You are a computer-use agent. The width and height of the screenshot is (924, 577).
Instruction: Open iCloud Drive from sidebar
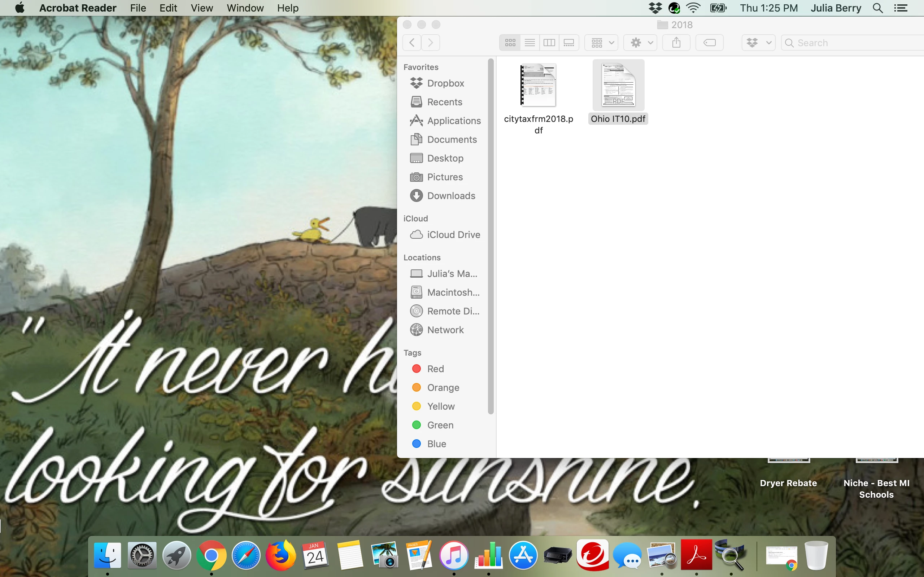[453, 235]
